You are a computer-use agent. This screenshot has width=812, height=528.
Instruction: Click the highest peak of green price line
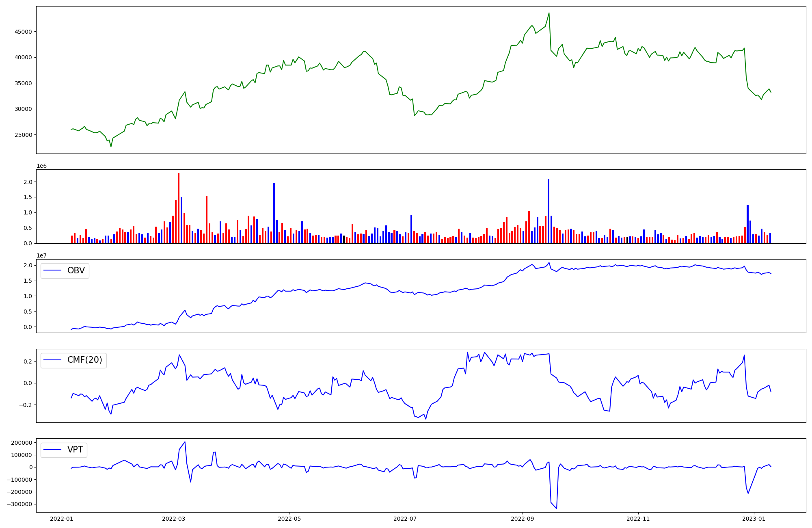tap(549, 13)
